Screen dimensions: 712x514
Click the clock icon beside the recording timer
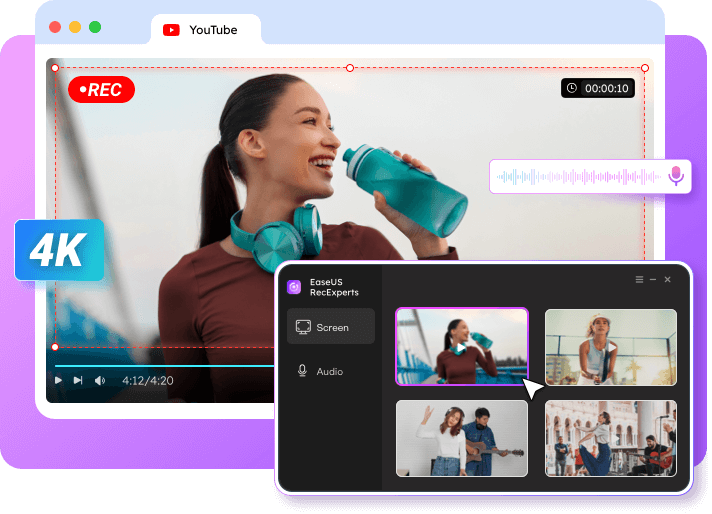pos(572,88)
